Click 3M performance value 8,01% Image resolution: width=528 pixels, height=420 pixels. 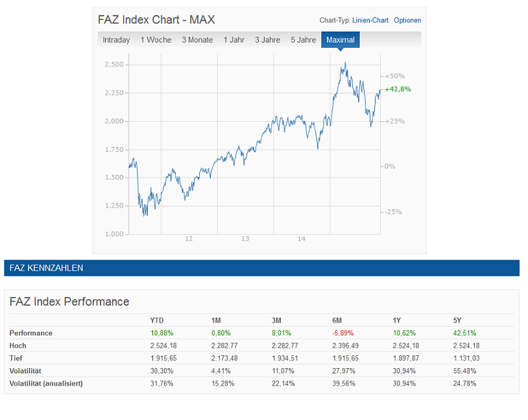[282, 333]
